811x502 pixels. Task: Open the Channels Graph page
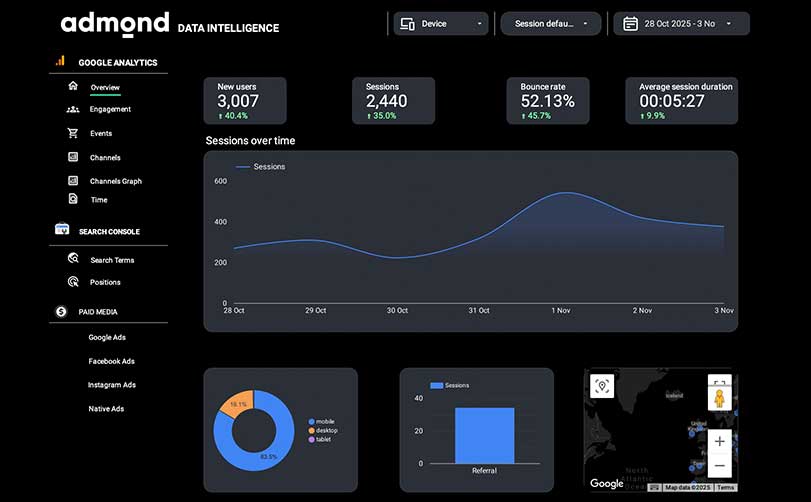pos(115,181)
